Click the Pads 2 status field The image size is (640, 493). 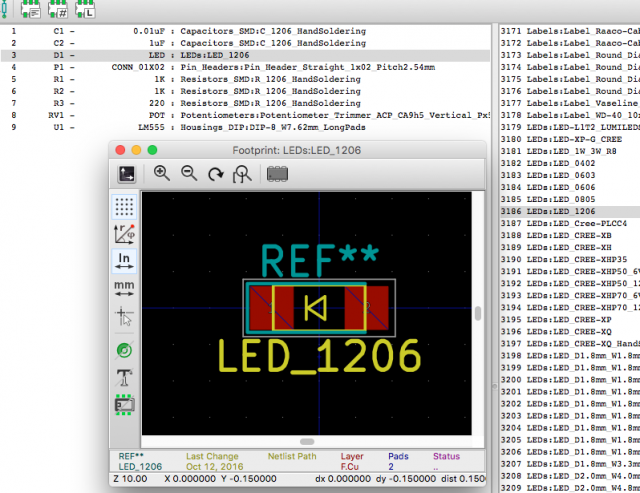coord(398,462)
